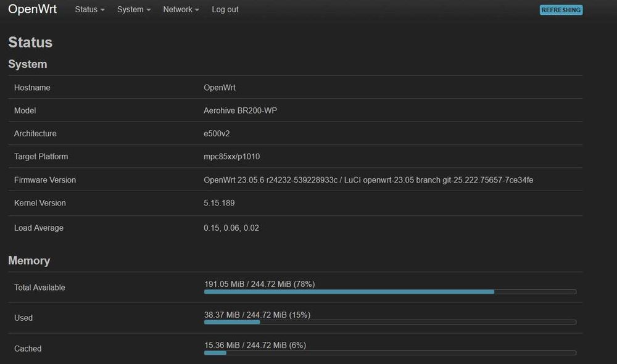Click the Used memory progress bar

pos(390,322)
